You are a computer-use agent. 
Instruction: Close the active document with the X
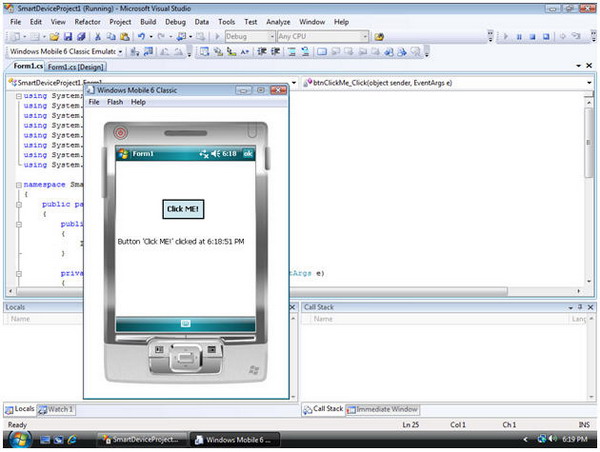(589, 66)
